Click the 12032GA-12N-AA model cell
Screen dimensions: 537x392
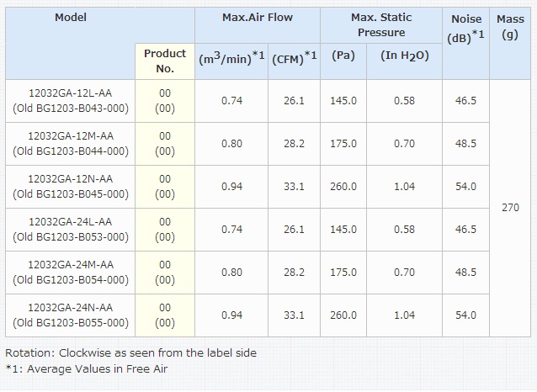click(71, 187)
